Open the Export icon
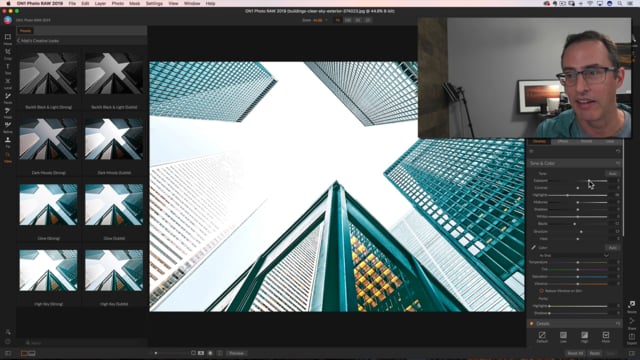Viewport: 640px width, 360px height. click(x=631, y=338)
